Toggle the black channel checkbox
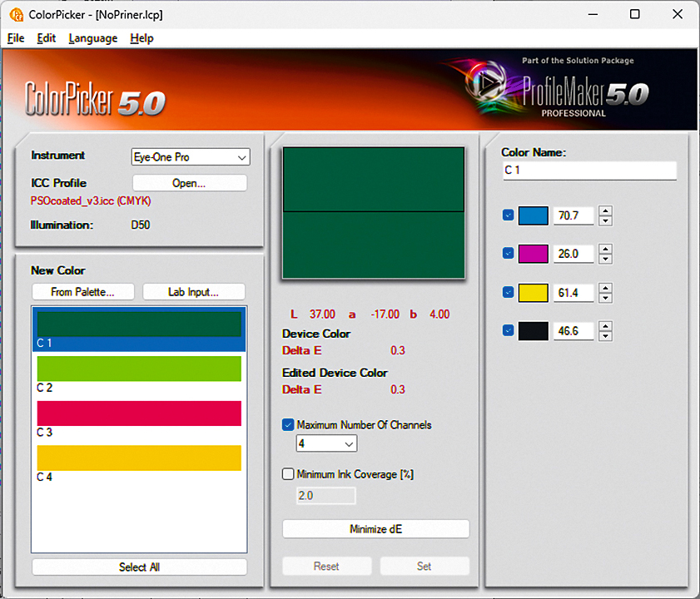The height and width of the screenshot is (599, 700). coord(508,330)
